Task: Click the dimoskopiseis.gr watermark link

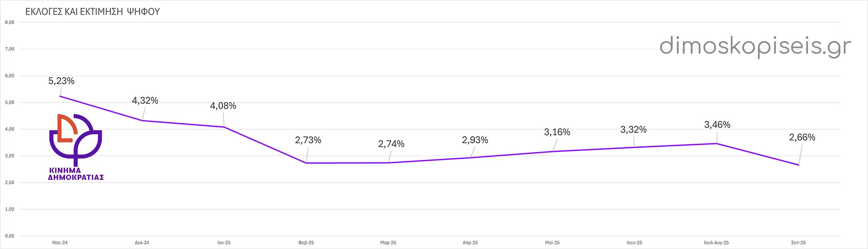Action: point(755,46)
